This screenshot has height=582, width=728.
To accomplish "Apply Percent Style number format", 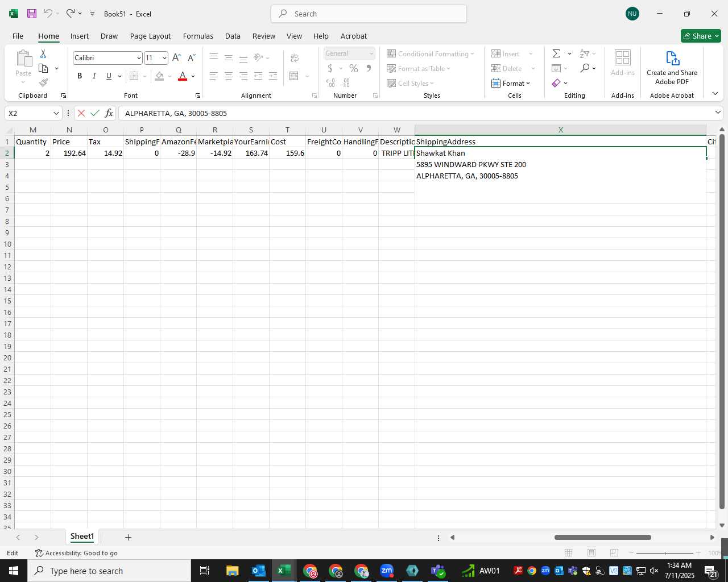I will pos(354,68).
